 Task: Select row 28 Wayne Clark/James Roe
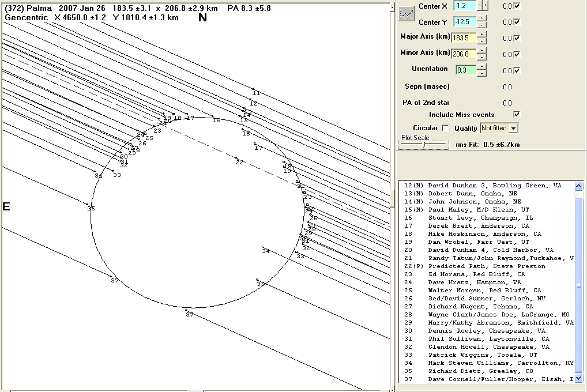tap(486, 315)
